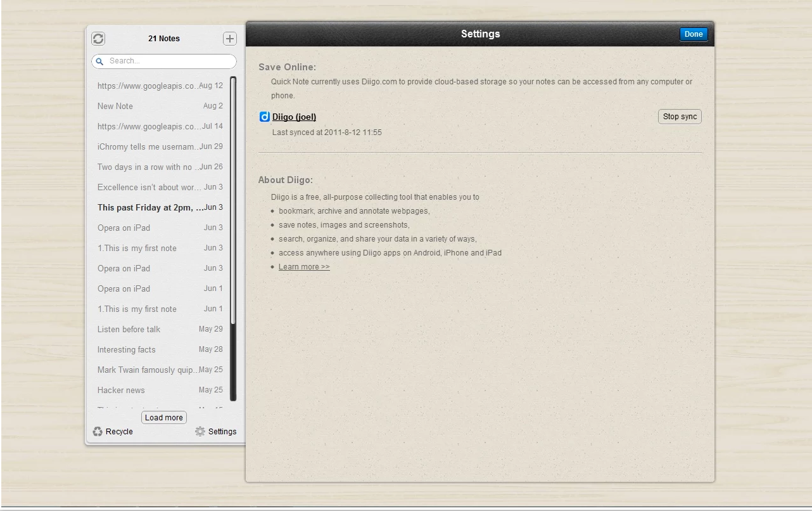Focus the Search notes field
The width and height of the screenshot is (812, 511).
point(164,61)
